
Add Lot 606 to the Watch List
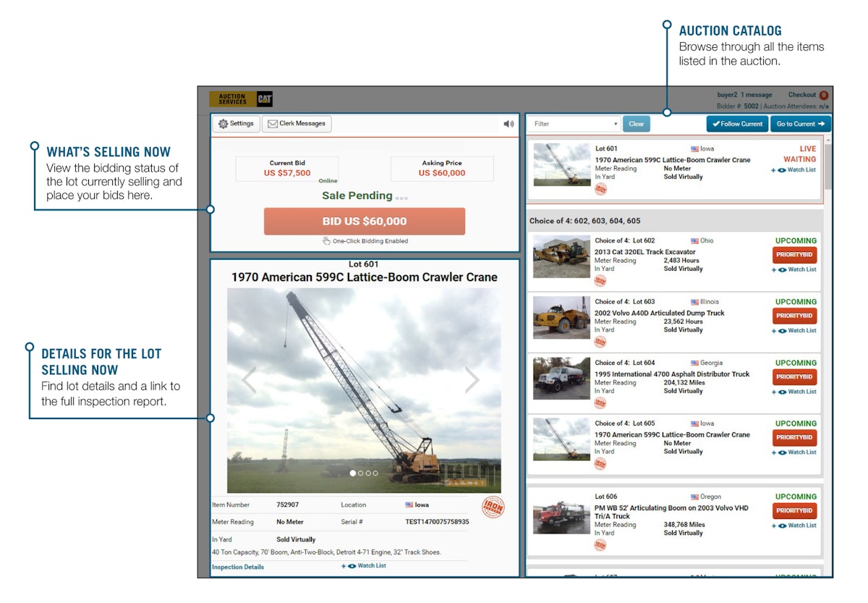pos(793,525)
